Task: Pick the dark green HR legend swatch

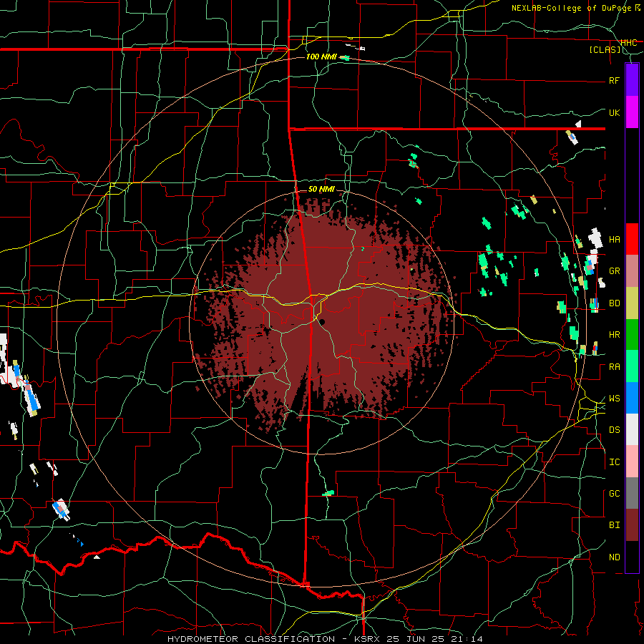Action: point(632,334)
